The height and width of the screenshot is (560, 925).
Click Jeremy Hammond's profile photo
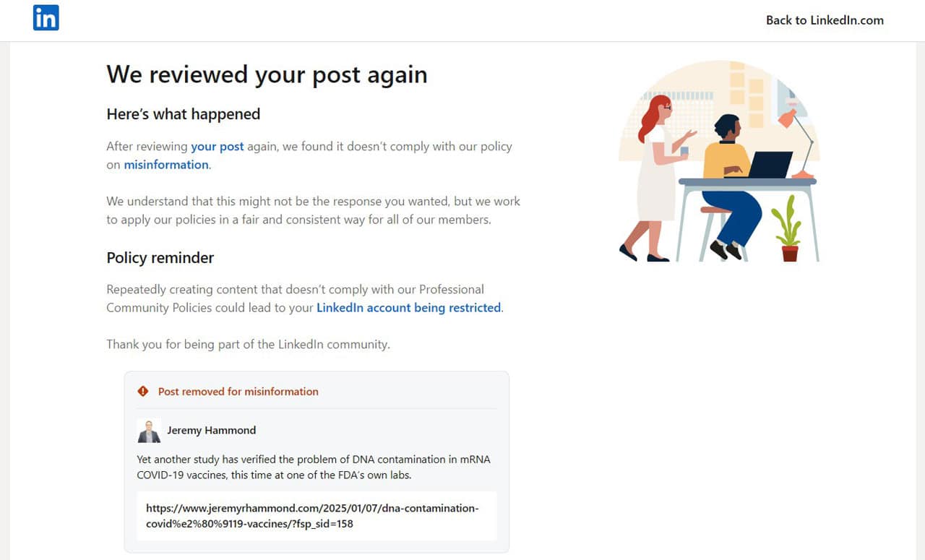tap(149, 431)
